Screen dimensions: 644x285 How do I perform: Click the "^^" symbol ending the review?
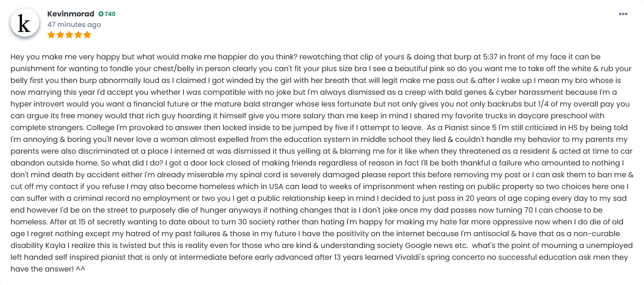click(x=80, y=269)
